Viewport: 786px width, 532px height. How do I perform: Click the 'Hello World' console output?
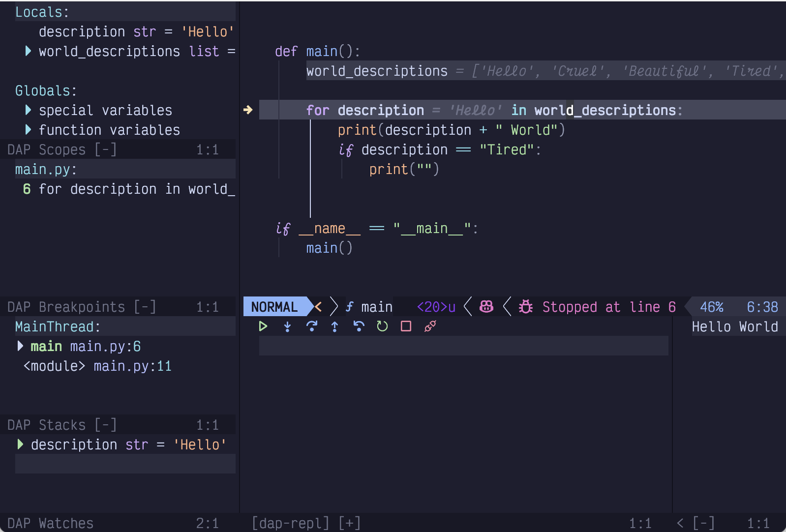(x=735, y=326)
